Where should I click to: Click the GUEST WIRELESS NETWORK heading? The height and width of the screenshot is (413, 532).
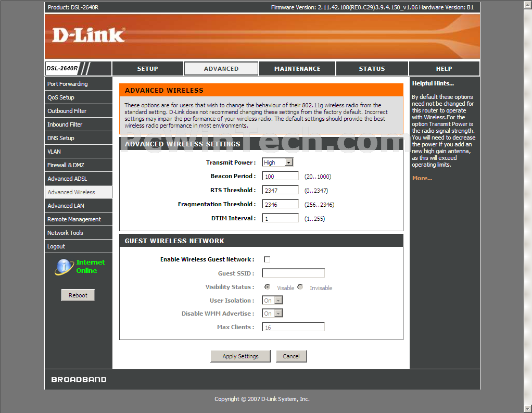point(174,241)
